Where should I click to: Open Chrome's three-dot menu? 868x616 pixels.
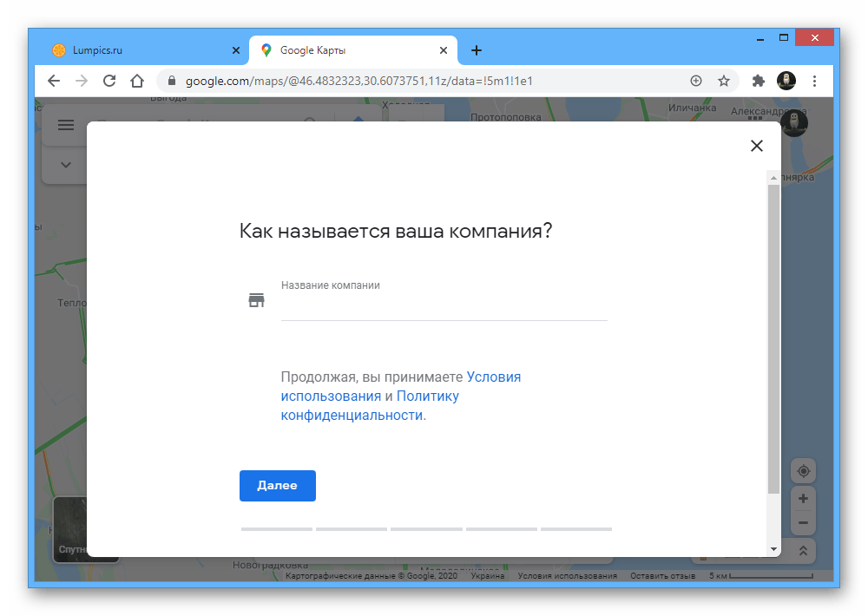click(814, 81)
